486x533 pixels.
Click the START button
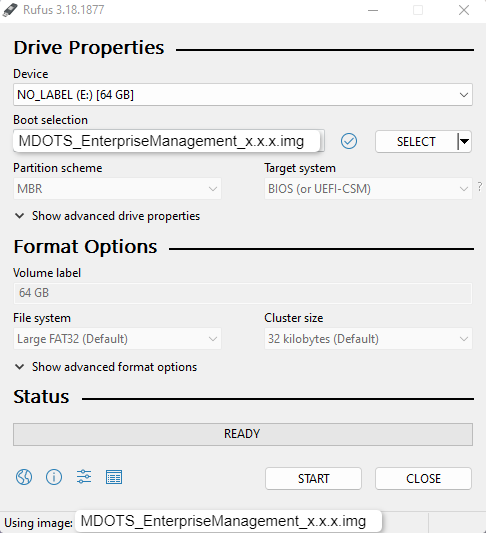pyautogui.click(x=313, y=479)
